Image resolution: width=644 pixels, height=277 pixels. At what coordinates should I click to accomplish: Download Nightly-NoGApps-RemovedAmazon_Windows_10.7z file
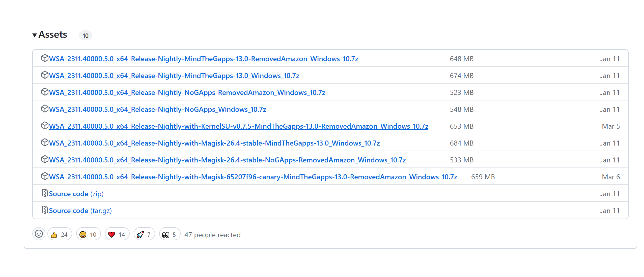point(187,92)
